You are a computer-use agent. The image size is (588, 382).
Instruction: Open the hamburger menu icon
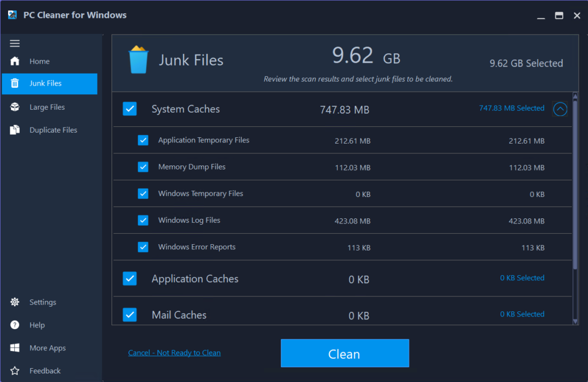[15, 43]
